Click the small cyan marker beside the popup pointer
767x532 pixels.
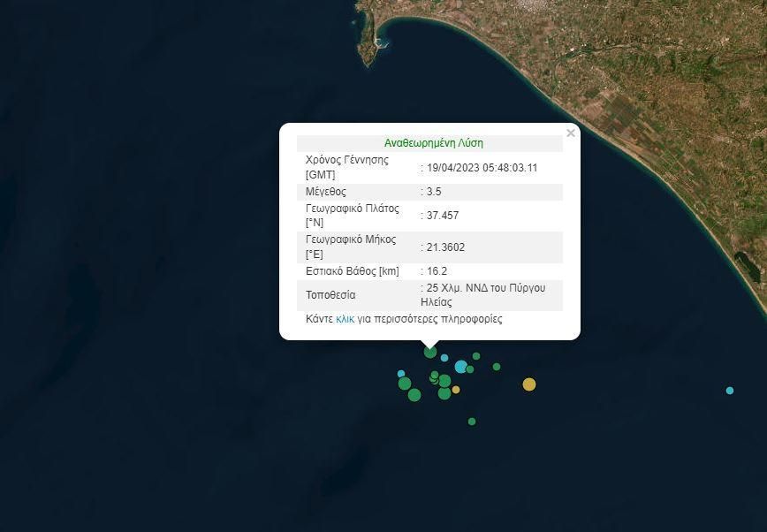click(444, 358)
